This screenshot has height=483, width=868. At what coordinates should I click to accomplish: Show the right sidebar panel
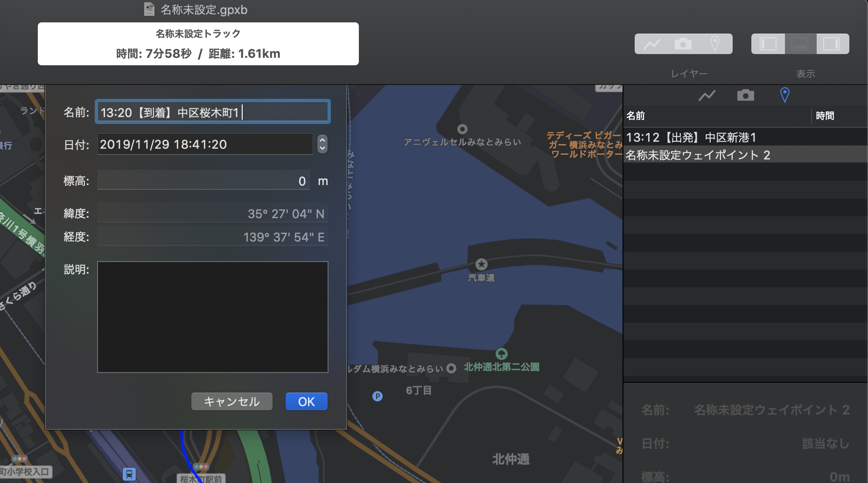(x=832, y=44)
